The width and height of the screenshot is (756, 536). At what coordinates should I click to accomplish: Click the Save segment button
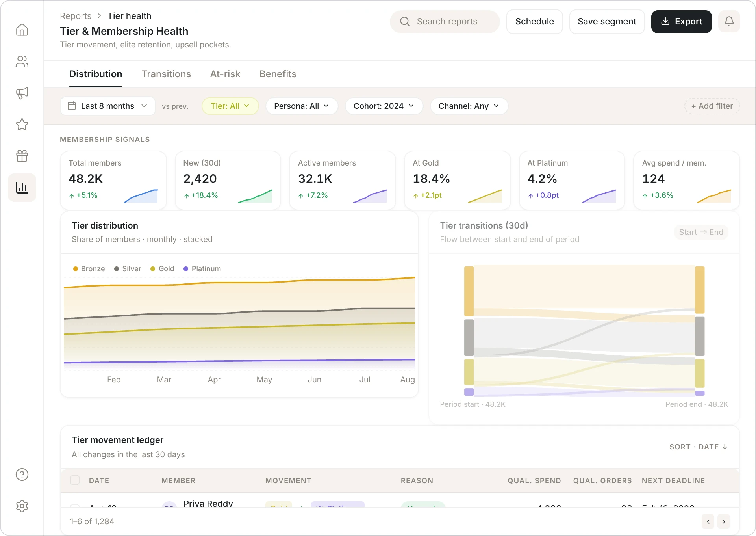(x=607, y=22)
